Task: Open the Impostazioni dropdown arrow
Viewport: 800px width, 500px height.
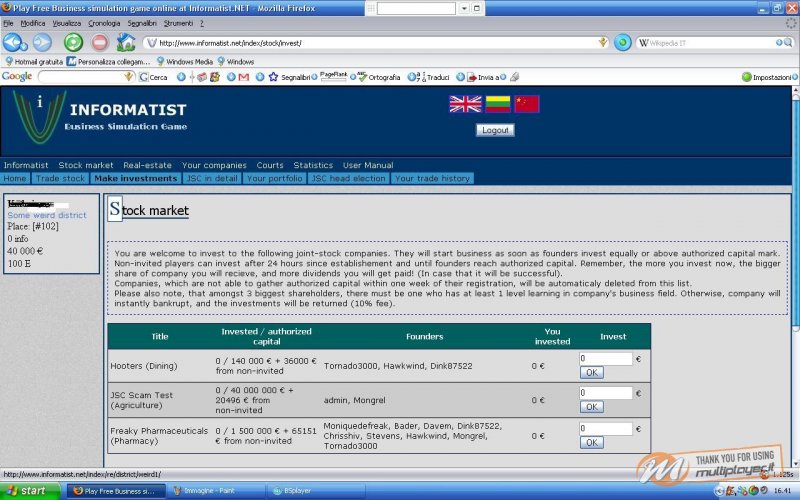Action: (x=795, y=77)
